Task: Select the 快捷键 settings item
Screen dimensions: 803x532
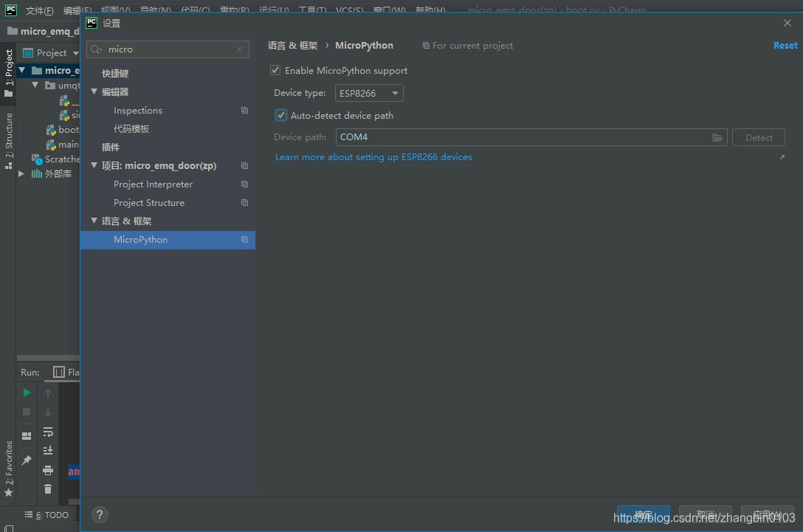Action: click(x=115, y=74)
